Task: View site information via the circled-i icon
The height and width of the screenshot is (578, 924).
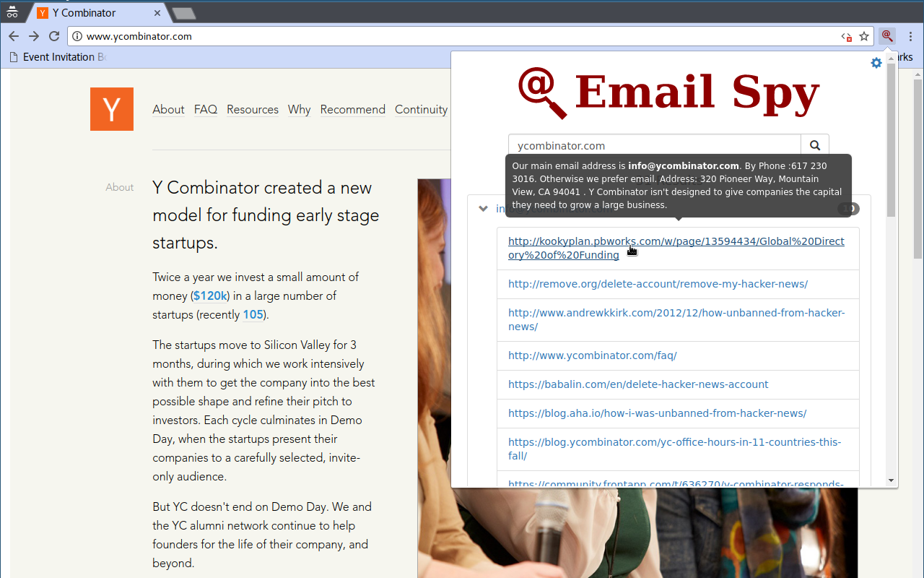Action: coord(76,35)
